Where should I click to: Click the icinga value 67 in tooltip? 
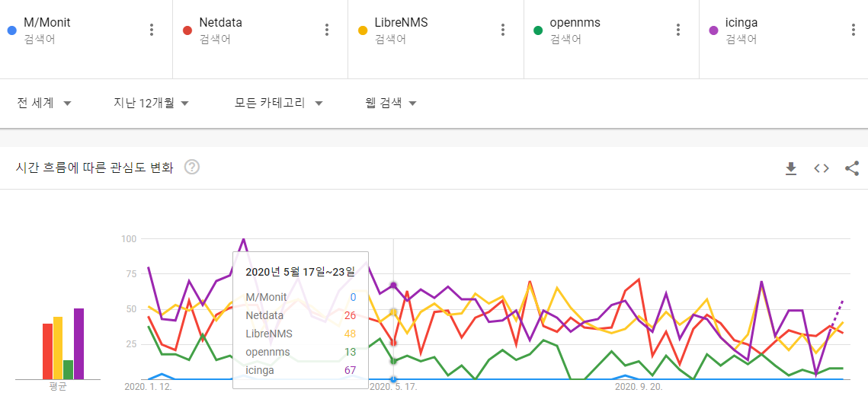(x=350, y=370)
